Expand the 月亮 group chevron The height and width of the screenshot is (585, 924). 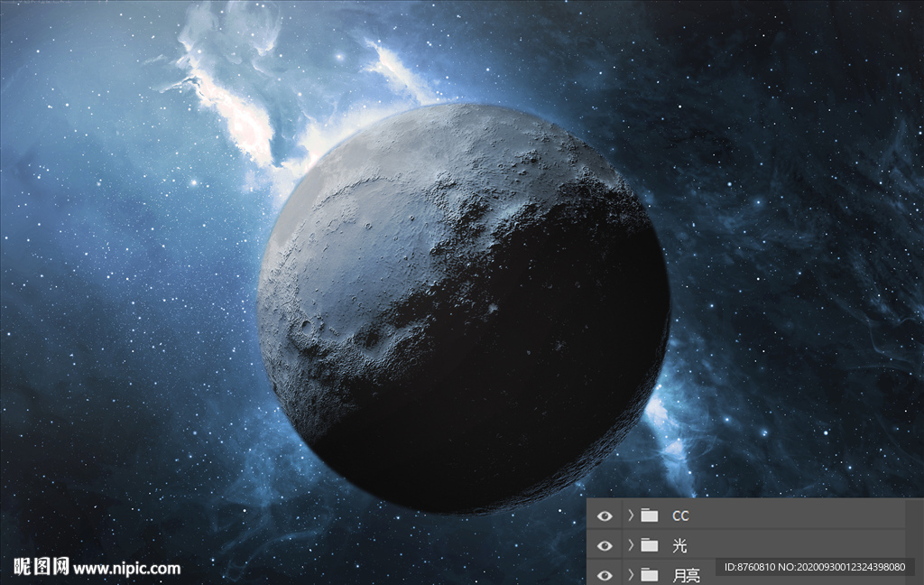pyautogui.click(x=631, y=574)
